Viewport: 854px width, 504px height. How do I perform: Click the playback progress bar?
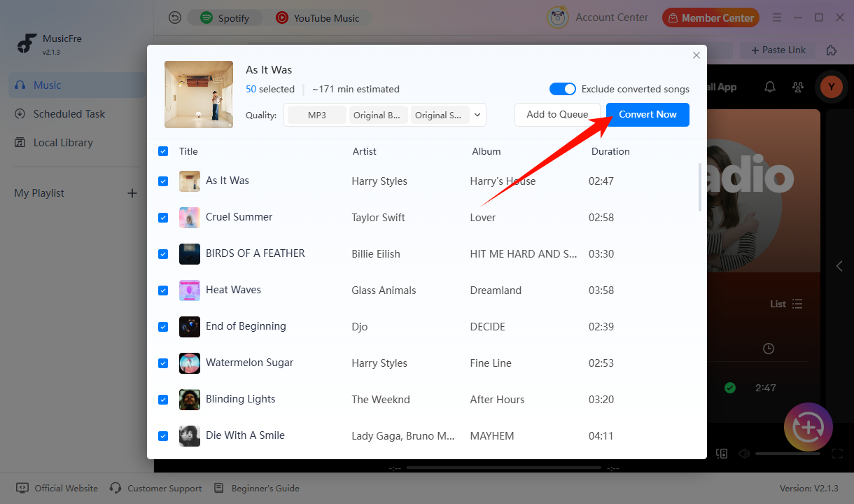click(503, 468)
